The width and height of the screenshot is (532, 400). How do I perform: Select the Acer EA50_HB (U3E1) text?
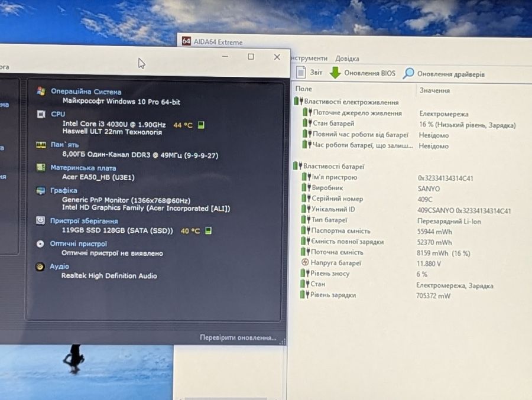point(98,177)
